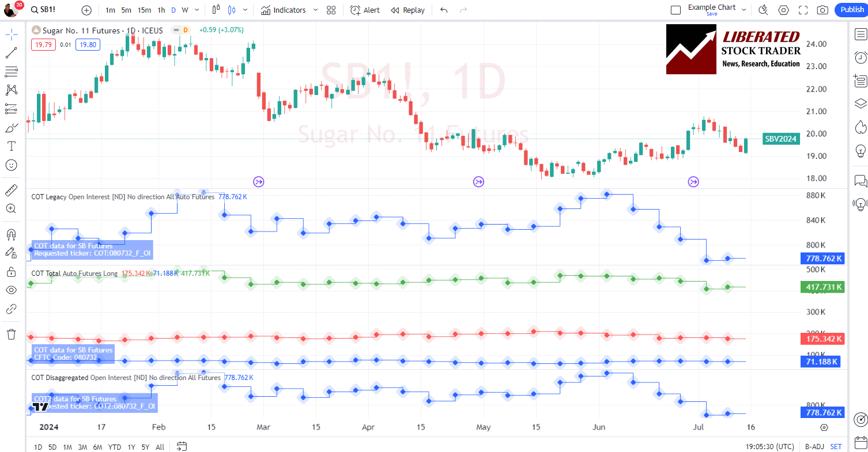Open the Hotlists flame panel
The height and width of the screenshot is (452, 868).
pos(860,127)
